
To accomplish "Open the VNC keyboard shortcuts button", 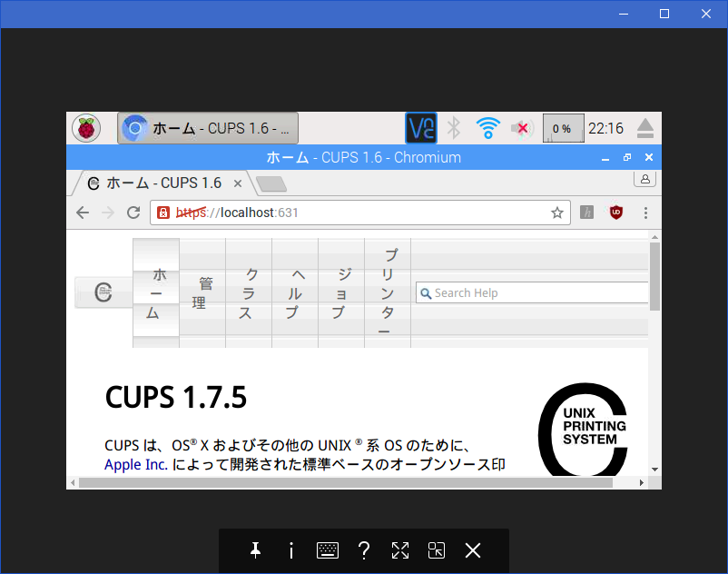I will click(328, 550).
